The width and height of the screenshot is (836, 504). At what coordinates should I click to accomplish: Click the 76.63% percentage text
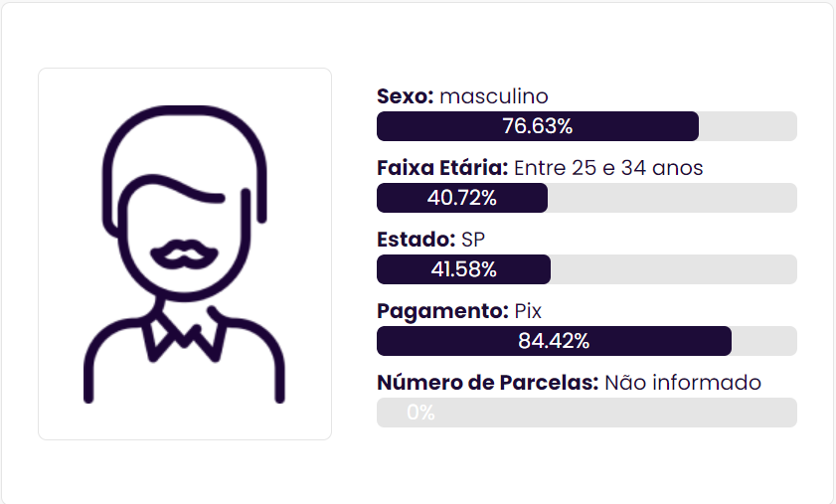coord(537,126)
